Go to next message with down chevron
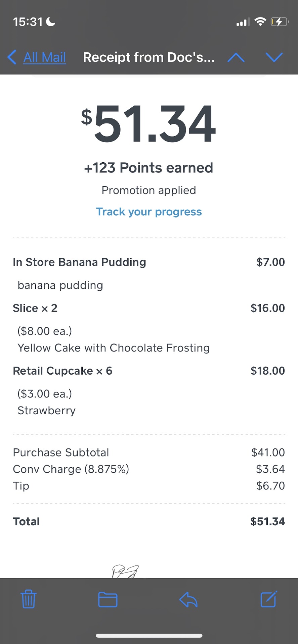 [274, 57]
